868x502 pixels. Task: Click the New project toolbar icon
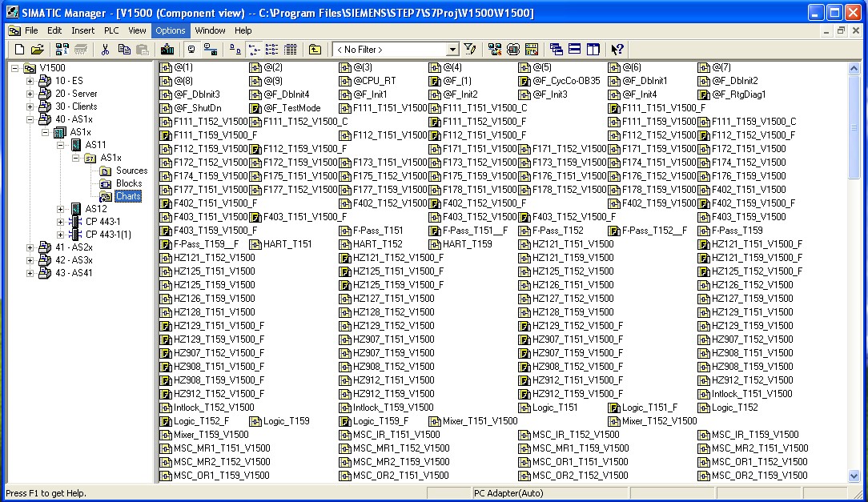[x=19, y=50]
